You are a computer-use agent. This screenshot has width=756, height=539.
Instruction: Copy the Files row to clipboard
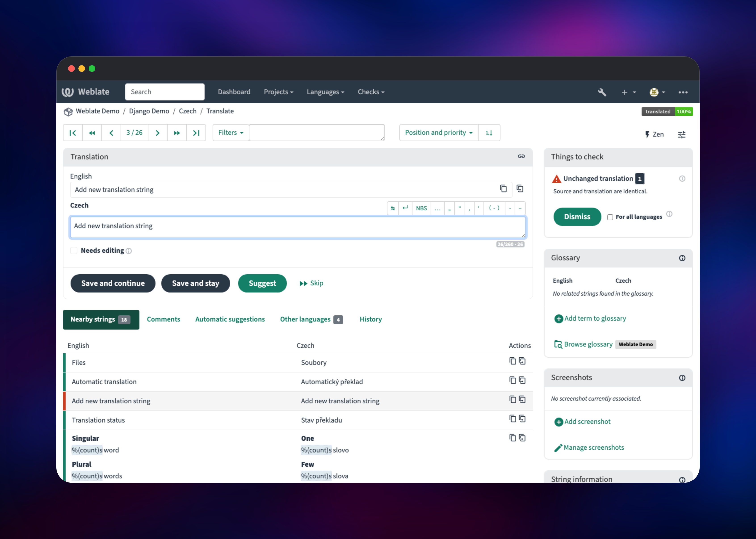pyautogui.click(x=513, y=361)
